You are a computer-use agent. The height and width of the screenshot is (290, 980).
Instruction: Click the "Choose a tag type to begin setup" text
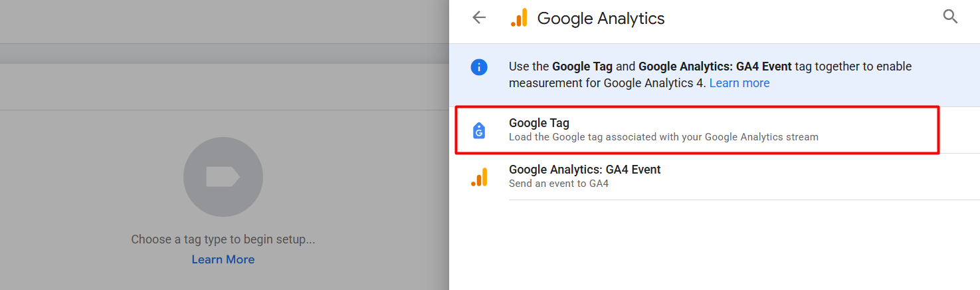click(223, 239)
